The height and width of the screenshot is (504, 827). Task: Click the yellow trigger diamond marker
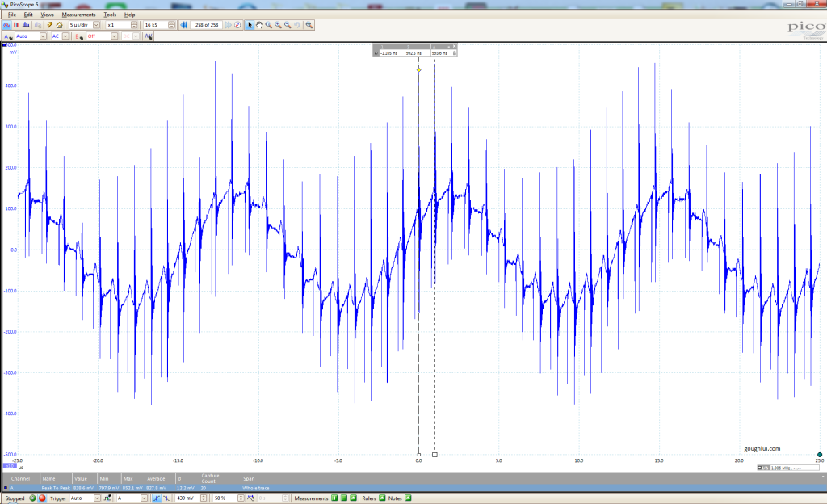pos(419,70)
